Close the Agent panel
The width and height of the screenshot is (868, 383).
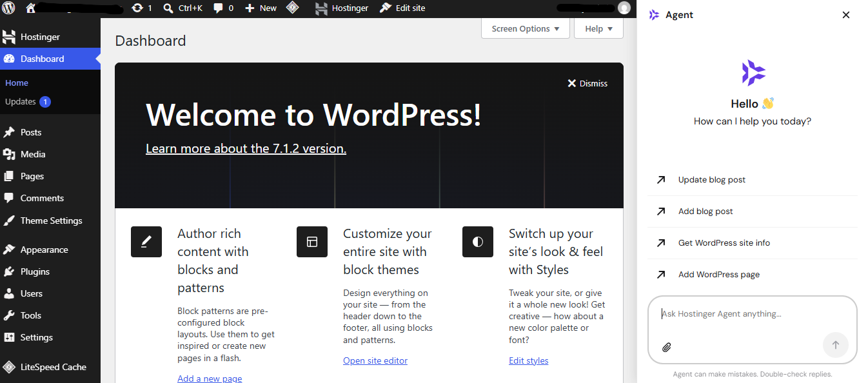846,15
